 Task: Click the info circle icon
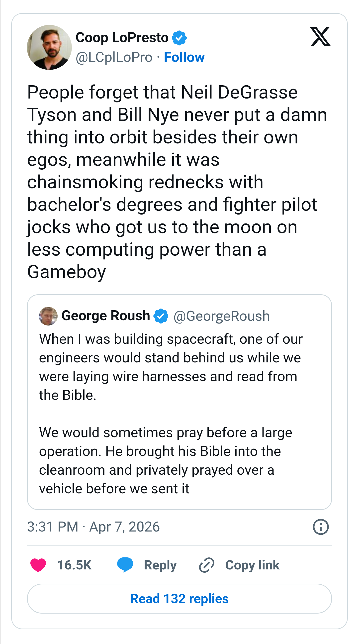pyautogui.click(x=321, y=527)
